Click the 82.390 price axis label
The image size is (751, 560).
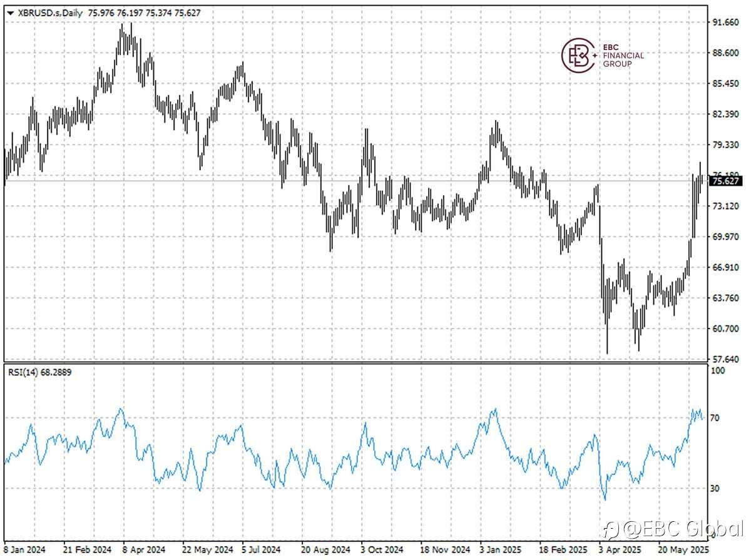coord(725,114)
